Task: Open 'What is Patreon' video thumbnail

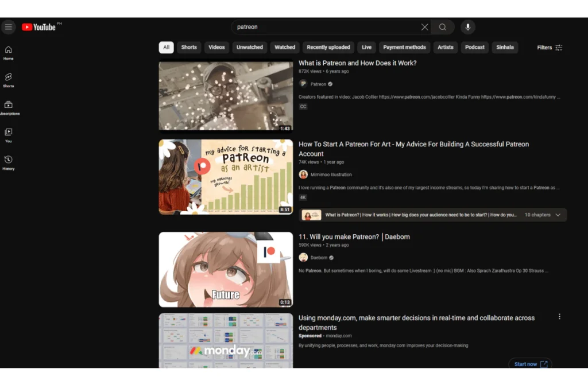Action: tap(226, 96)
